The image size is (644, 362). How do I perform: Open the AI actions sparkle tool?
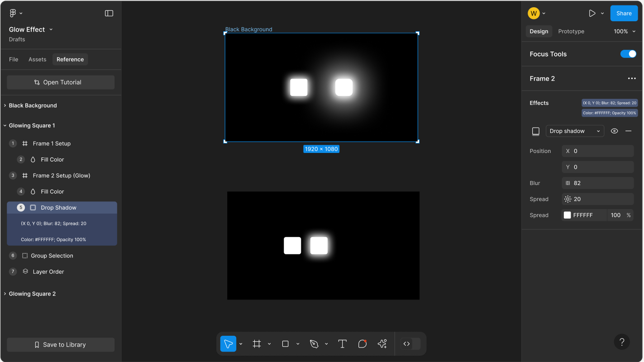click(x=382, y=344)
